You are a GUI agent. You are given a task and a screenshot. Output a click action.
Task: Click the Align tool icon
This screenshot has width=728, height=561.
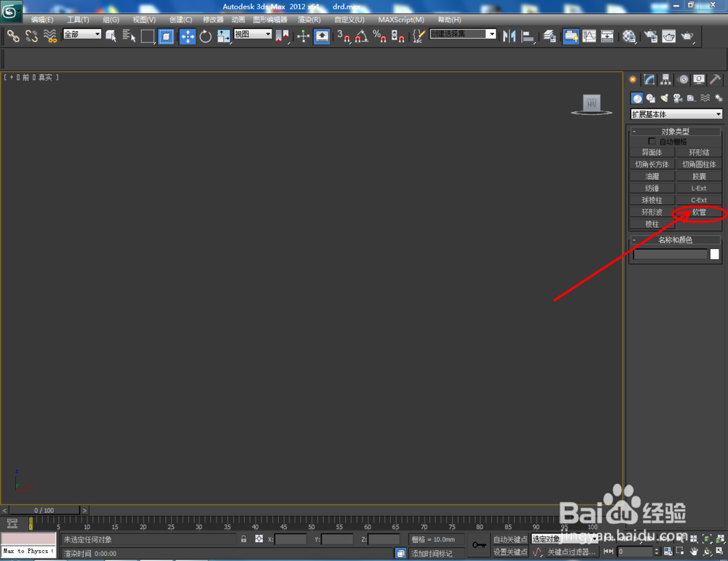tap(528, 36)
